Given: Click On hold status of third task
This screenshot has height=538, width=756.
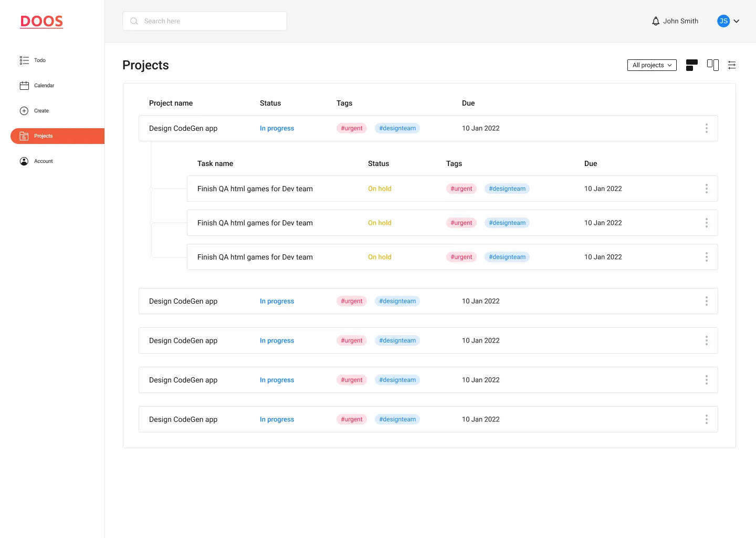Looking at the screenshot, I should click(380, 257).
